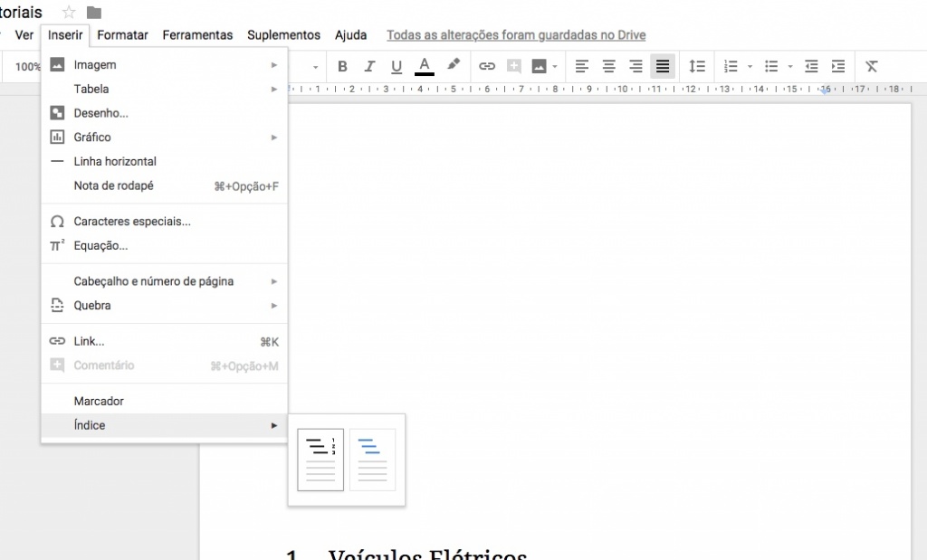Clear formatting with the toolbar icon
The width and height of the screenshot is (927, 560).
pyautogui.click(x=871, y=65)
